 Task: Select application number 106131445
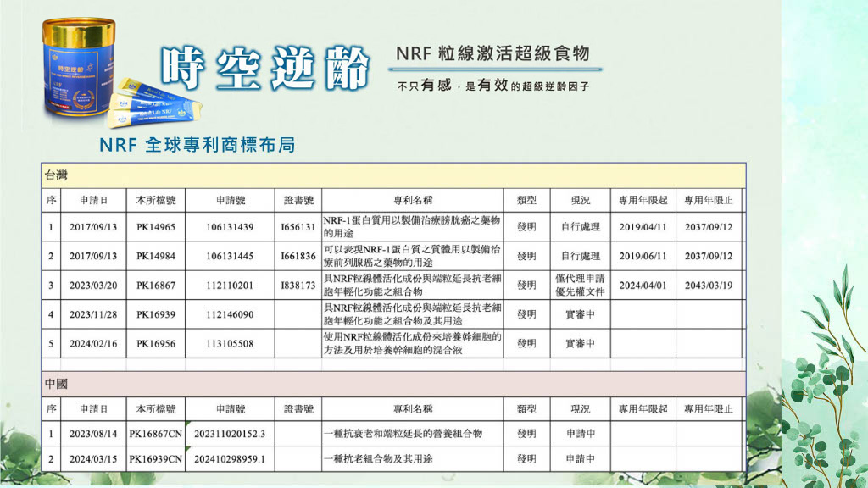coord(230,256)
